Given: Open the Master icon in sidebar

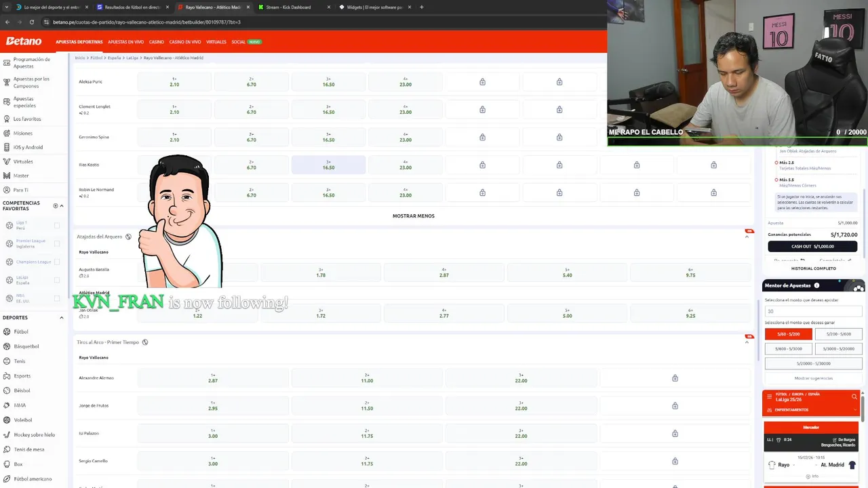Looking at the screenshot, I should pos(7,176).
